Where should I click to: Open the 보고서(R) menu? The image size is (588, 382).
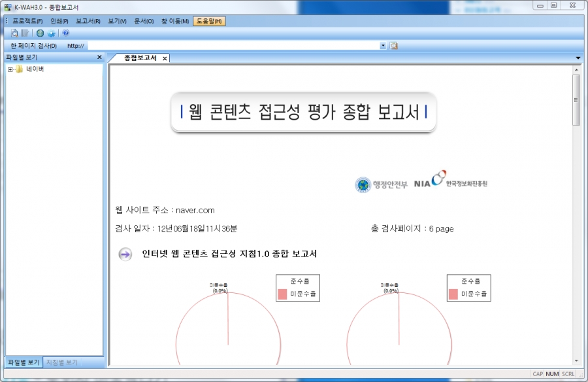tap(88, 22)
